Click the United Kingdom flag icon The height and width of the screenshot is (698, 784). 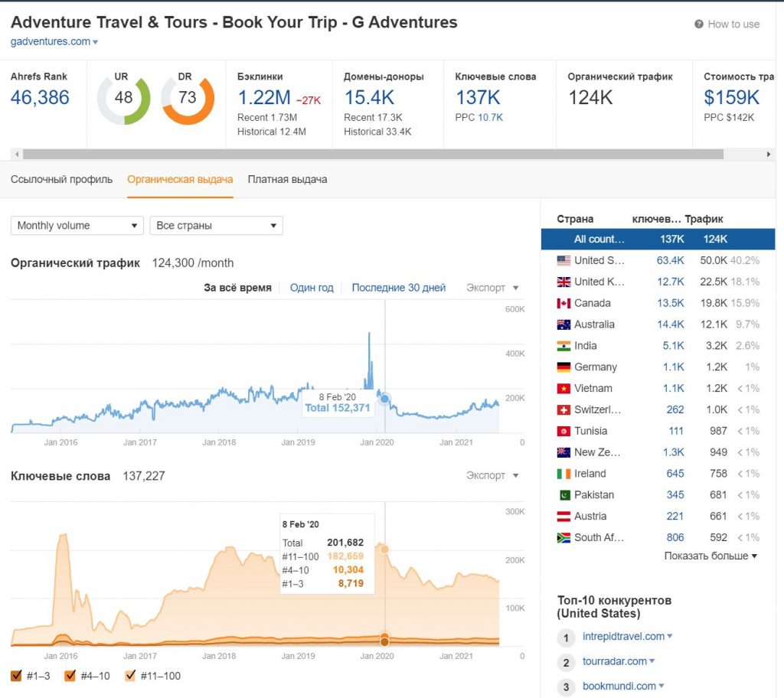coord(563,282)
